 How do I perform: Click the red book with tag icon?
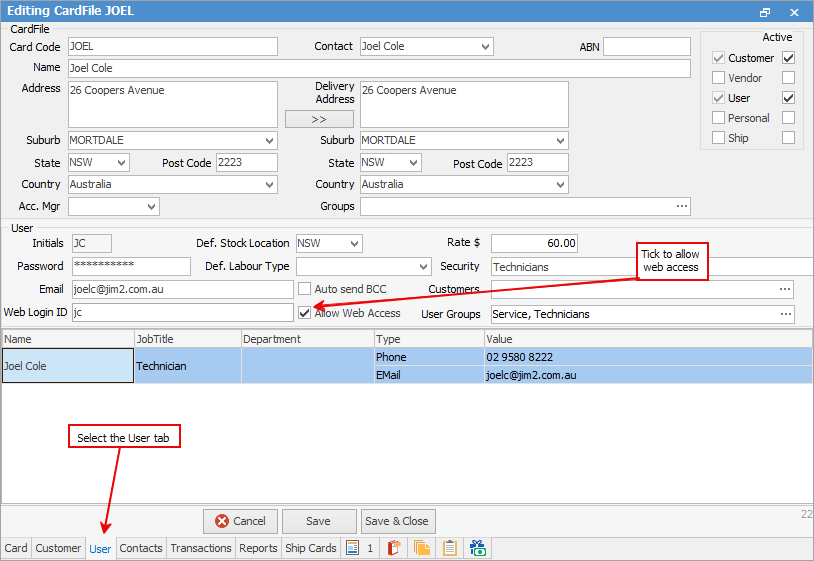tap(394, 548)
